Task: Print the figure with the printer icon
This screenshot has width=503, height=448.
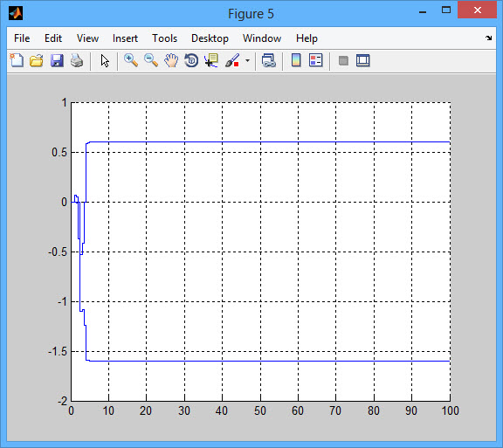Action: [x=77, y=60]
